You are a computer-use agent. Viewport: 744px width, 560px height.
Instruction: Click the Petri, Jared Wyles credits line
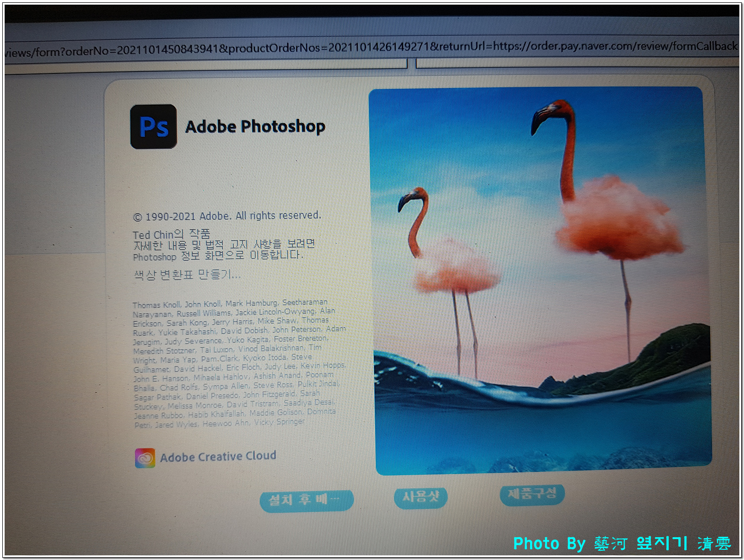(x=220, y=423)
